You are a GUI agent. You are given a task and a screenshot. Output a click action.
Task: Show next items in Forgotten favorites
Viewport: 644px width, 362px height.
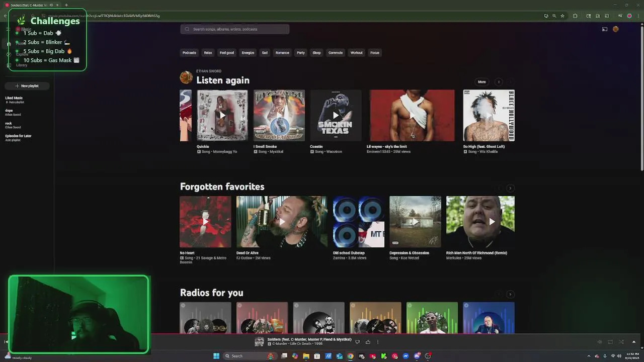tap(510, 188)
